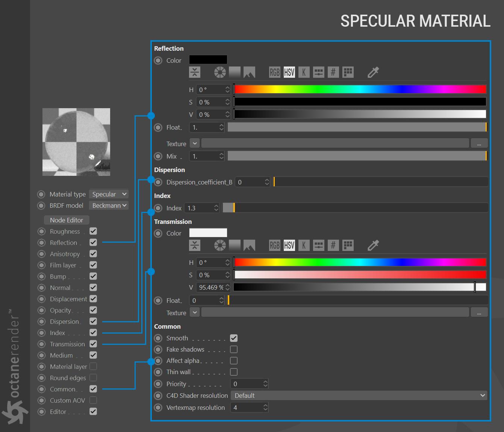Click the Index value stepper arrows

(216, 208)
